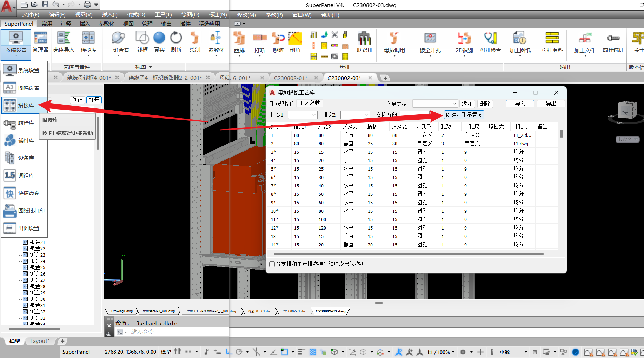Click 删除 button in dialog
Screen dimensions: 644x358
click(x=485, y=104)
